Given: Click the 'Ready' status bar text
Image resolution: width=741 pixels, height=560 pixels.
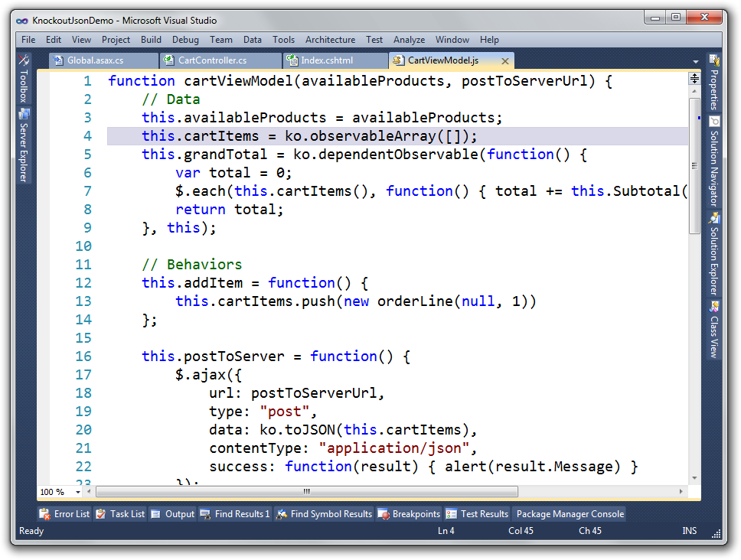Looking at the screenshot, I should point(31,531).
